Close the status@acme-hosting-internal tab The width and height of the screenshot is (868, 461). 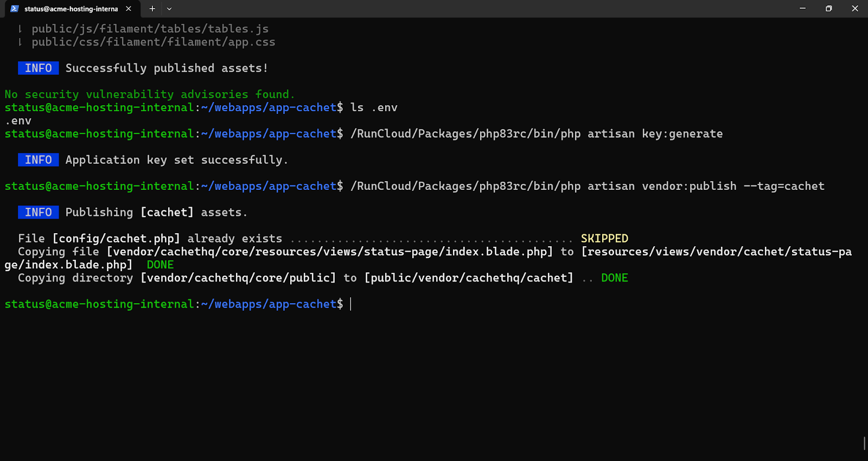point(129,9)
